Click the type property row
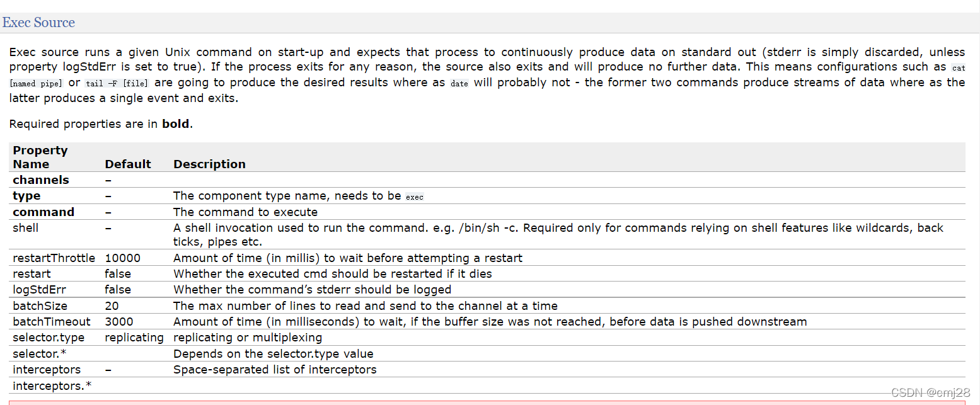The height and width of the screenshot is (405, 980). click(487, 196)
